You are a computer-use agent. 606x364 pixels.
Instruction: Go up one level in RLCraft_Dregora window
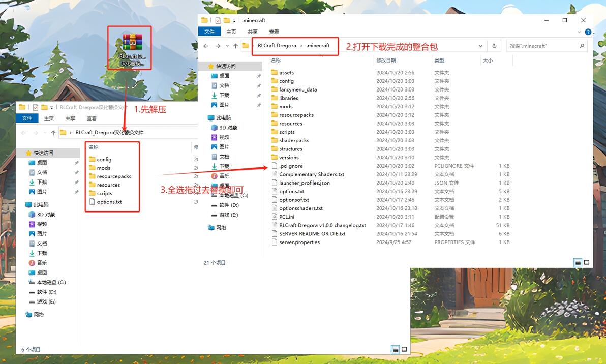53,133
